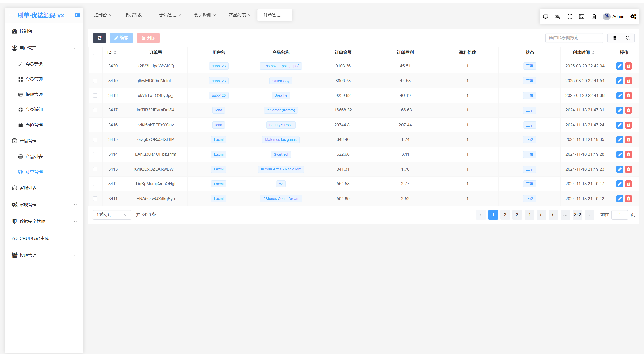Collapse sidebar with the menu fold icon
The height and width of the screenshot is (354, 644).
click(x=78, y=15)
